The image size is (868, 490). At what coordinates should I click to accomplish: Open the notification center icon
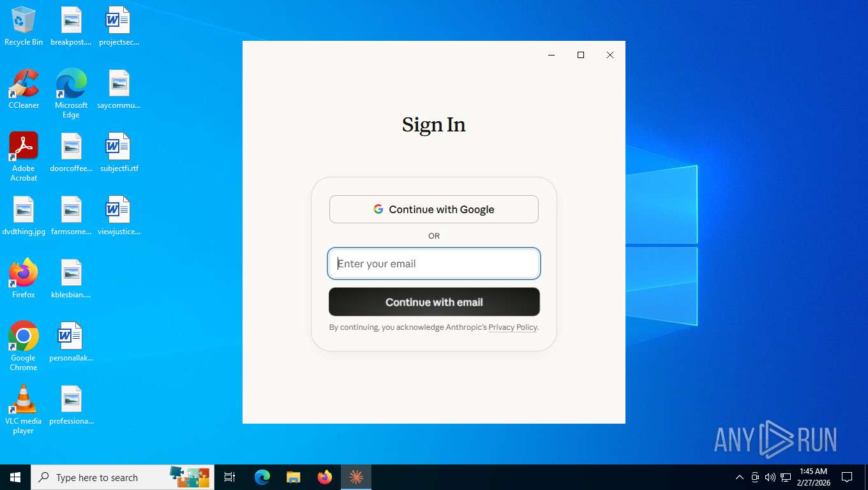click(847, 477)
